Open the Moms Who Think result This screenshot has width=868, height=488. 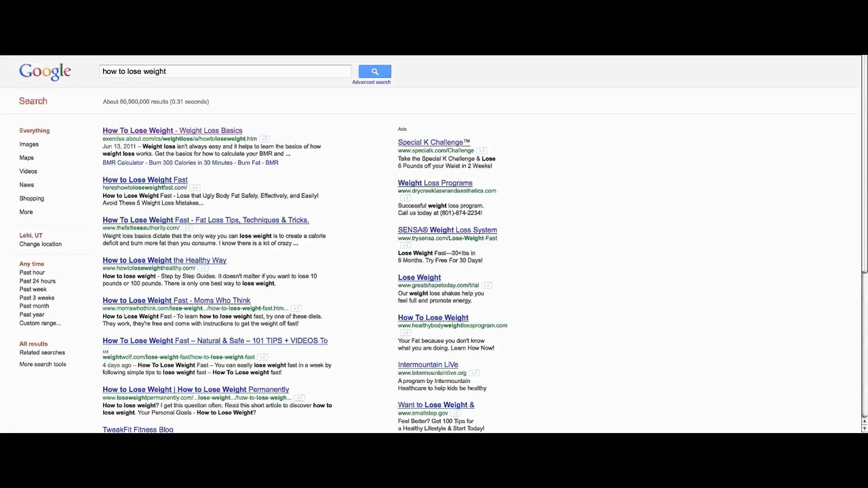tap(176, 300)
